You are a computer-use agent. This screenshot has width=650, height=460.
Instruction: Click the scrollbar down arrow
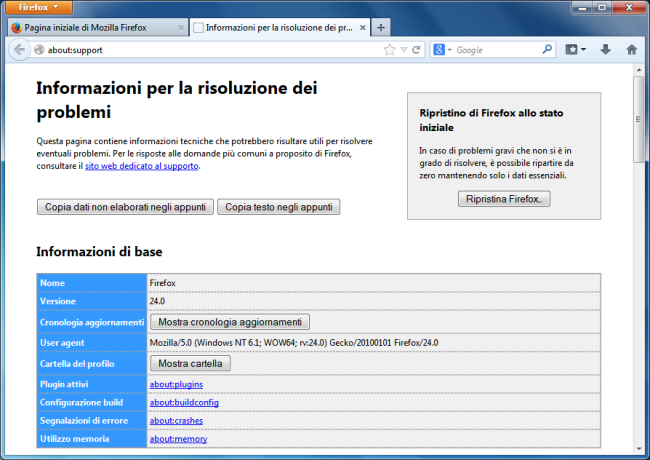[x=639, y=448]
